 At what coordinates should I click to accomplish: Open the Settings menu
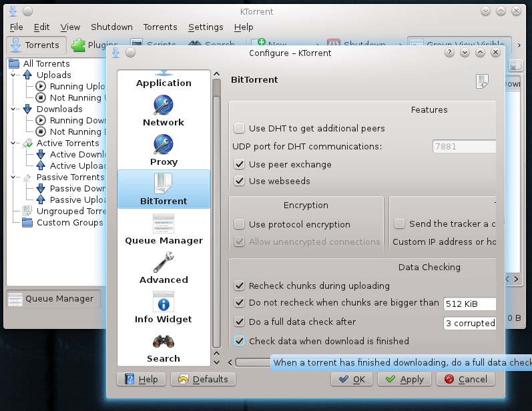[206, 27]
